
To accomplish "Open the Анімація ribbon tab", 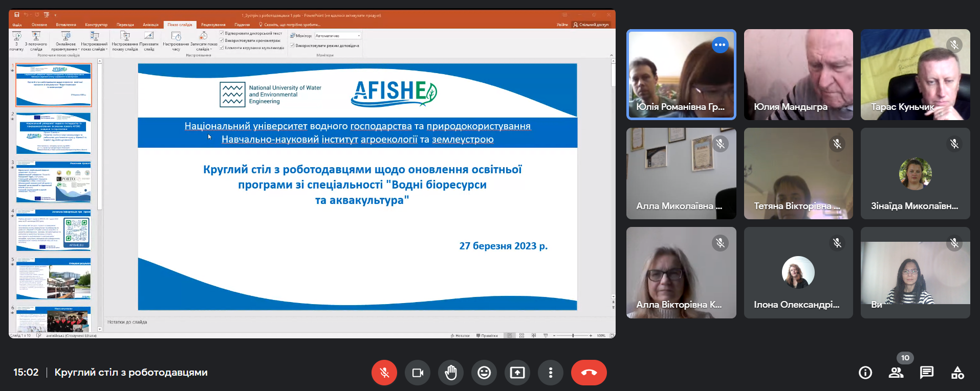I will click(x=150, y=25).
